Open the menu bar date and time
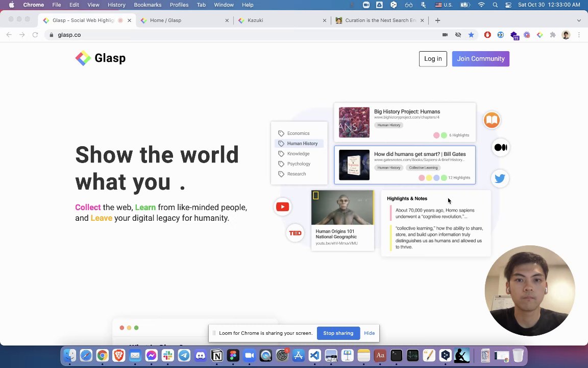 pos(549,5)
